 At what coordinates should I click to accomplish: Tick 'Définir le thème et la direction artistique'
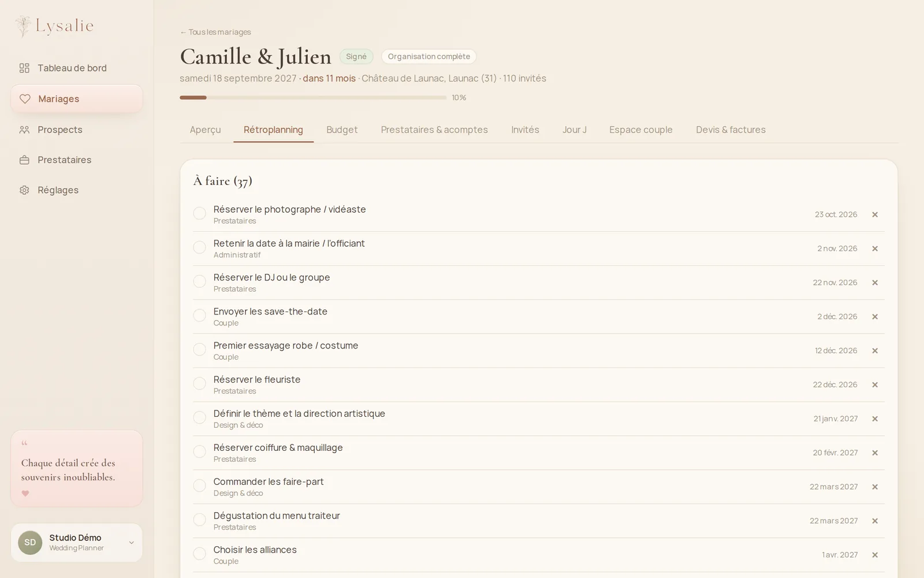pyautogui.click(x=199, y=418)
